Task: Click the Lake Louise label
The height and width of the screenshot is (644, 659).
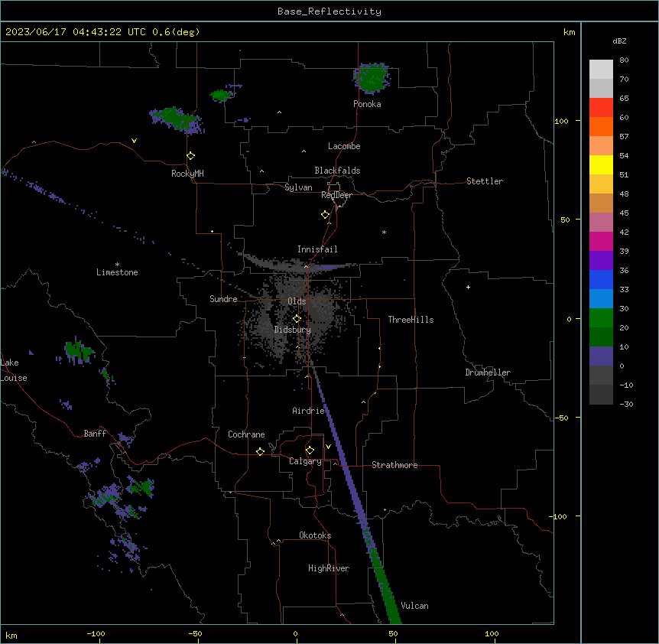Action: point(14,370)
